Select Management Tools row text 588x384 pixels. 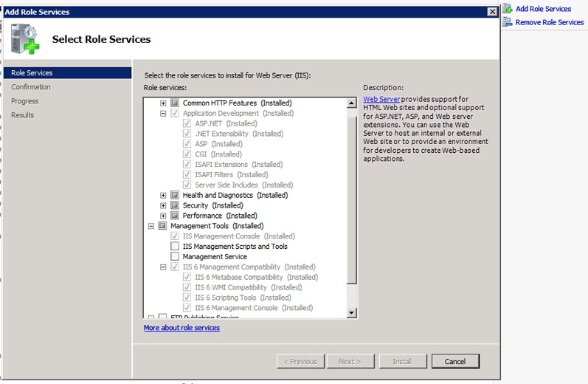tap(217, 226)
